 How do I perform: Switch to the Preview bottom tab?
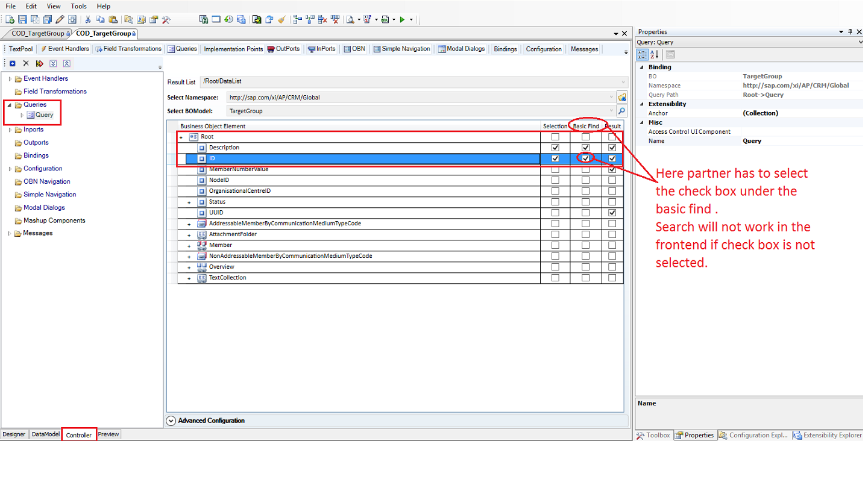(108, 434)
